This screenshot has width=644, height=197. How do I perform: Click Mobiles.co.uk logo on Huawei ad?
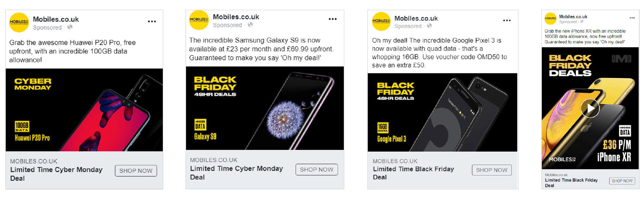coord(19,22)
